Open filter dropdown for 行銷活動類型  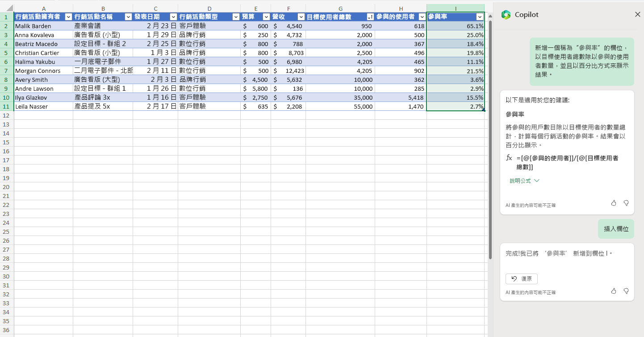236,17
